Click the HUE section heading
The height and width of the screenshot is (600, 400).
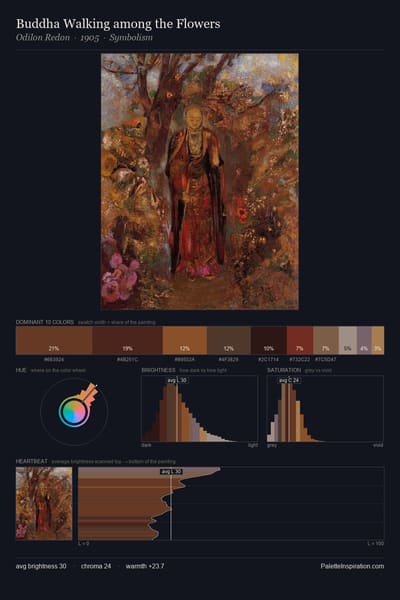tap(21, 370)
